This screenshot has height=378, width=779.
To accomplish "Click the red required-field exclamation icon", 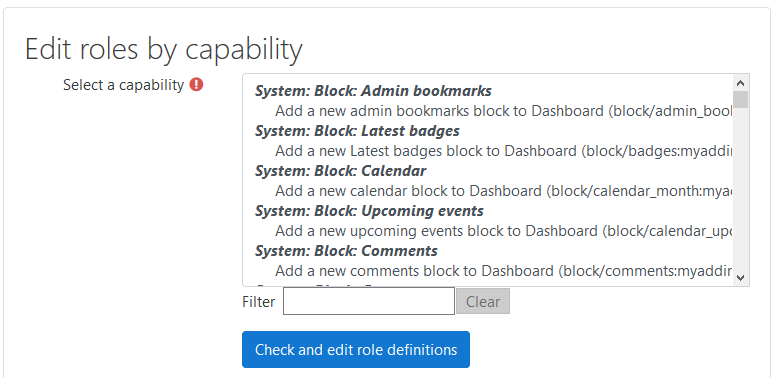I will click(x=196, y=84).
